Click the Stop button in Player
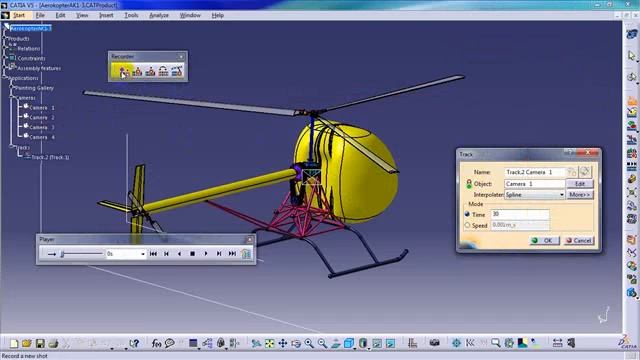 192,254
